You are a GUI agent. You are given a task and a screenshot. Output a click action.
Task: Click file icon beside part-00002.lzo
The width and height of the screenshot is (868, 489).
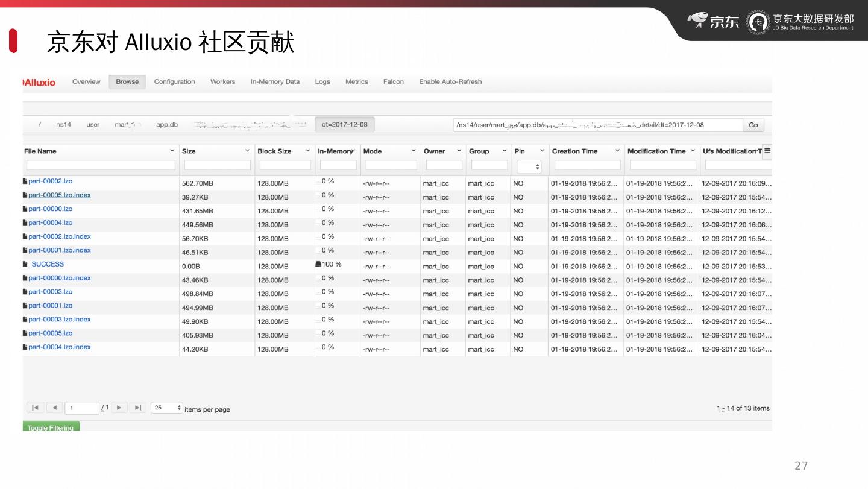point(25,181)
